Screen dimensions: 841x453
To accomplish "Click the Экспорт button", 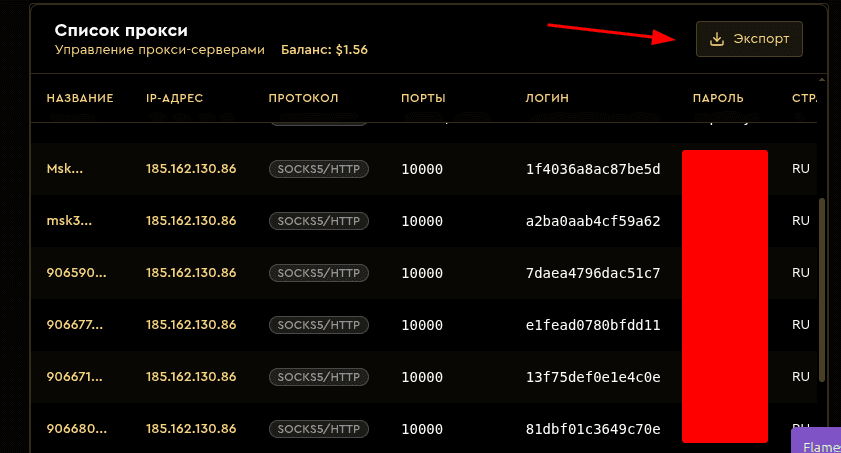I will [x=749, y=39].
